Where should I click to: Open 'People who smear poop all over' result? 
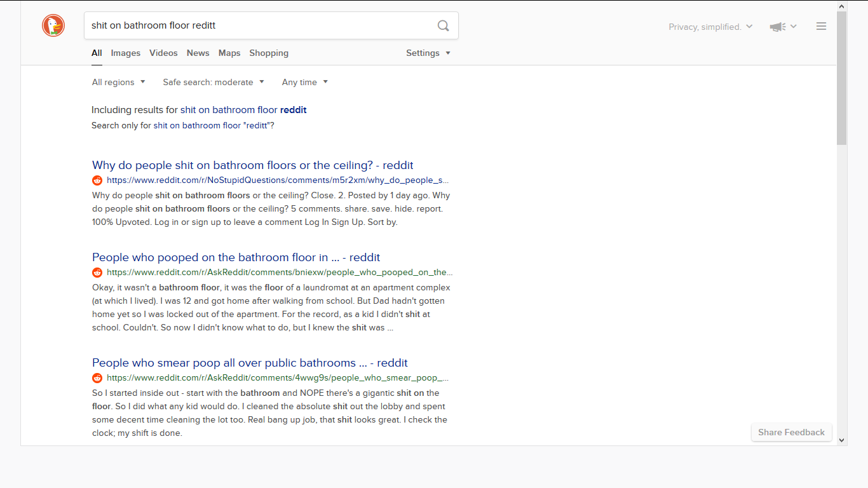(x=250, y=363)
